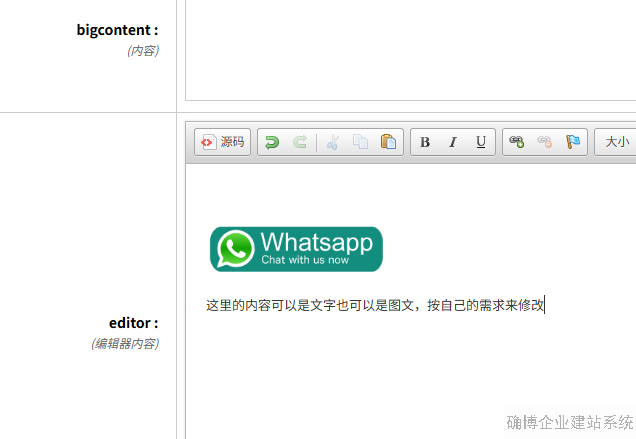Click the paste clipboard icon
Viewport: 636px width, 439px height.
point(388,142)
